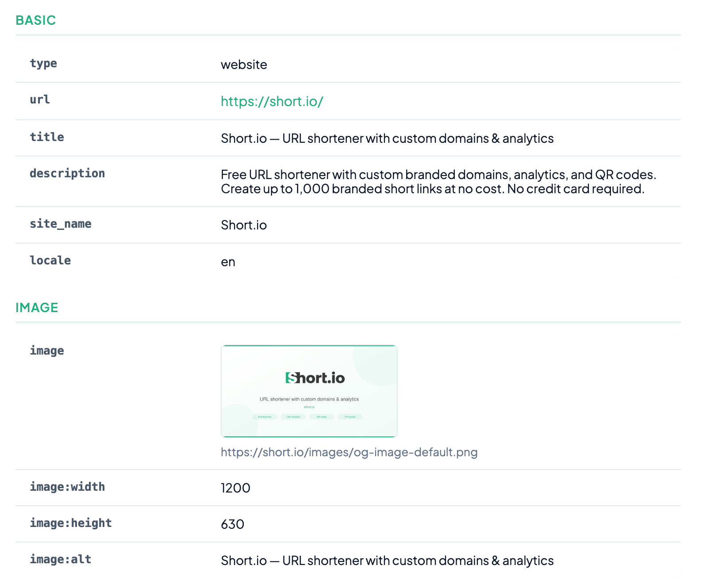Select the 630 height value

click(x=232, y=524)
